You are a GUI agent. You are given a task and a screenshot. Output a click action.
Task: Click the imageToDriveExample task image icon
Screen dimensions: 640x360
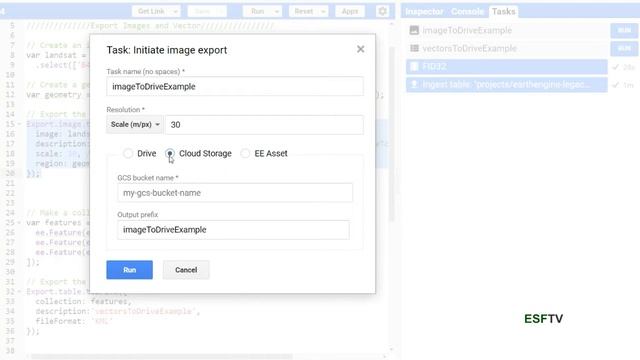point(414,30)
